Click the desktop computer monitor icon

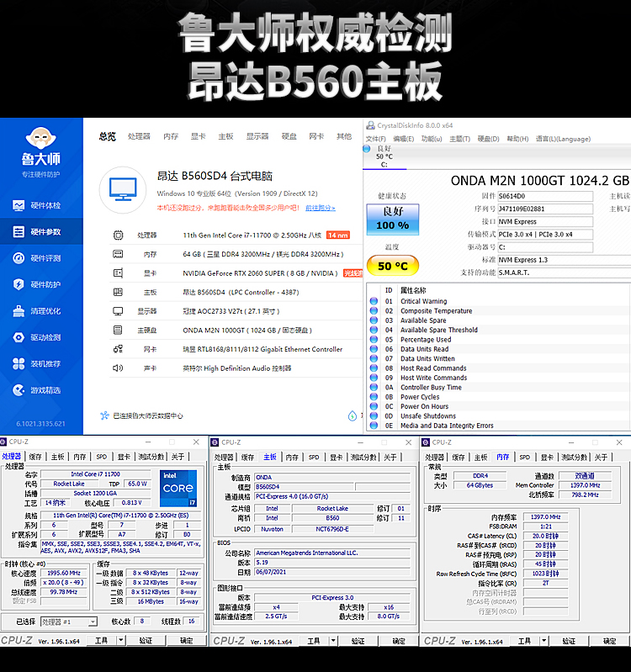pos(123,190)
